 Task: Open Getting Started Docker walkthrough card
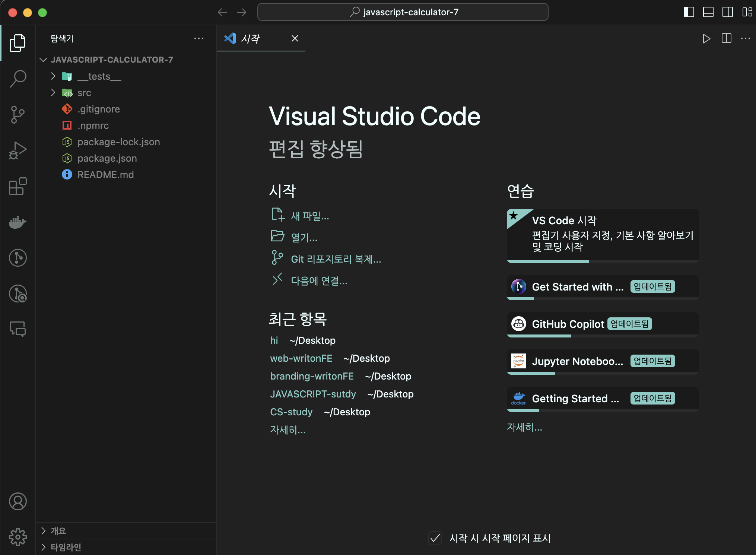pos(603,399)
